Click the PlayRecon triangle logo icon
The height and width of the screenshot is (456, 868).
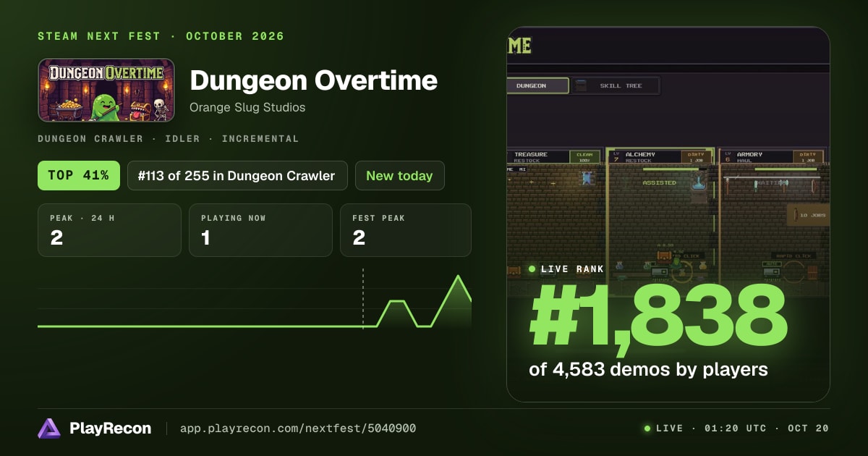pyautogui.click(x=49, y=428)
